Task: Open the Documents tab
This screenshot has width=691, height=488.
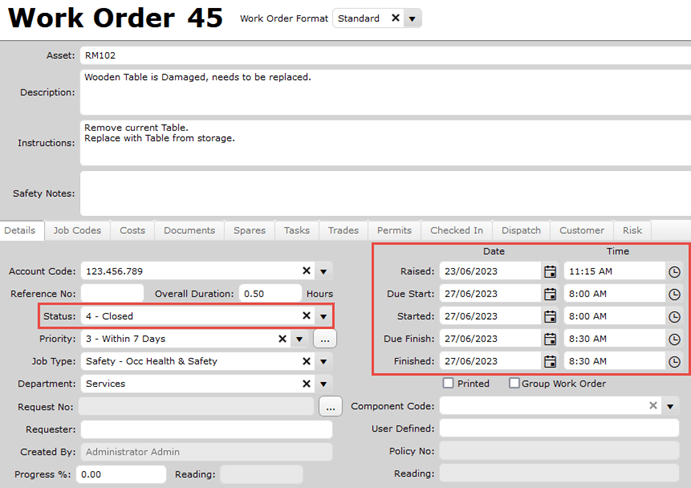Action: point(189,231)
